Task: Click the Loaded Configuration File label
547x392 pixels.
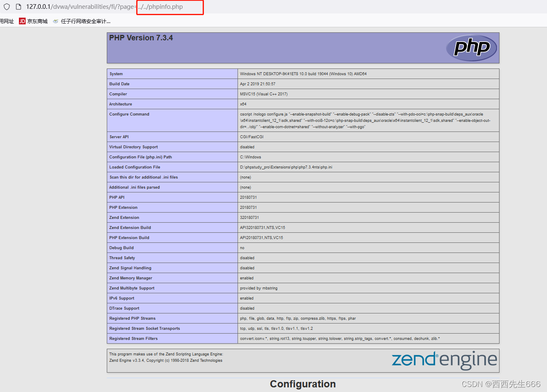Action: [x=135, y=167]
